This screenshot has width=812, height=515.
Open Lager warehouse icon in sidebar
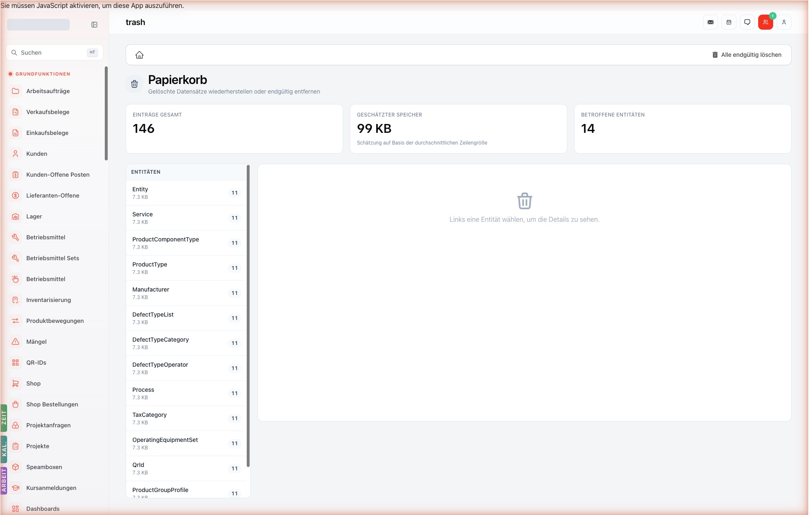click(x=15, y=216)
